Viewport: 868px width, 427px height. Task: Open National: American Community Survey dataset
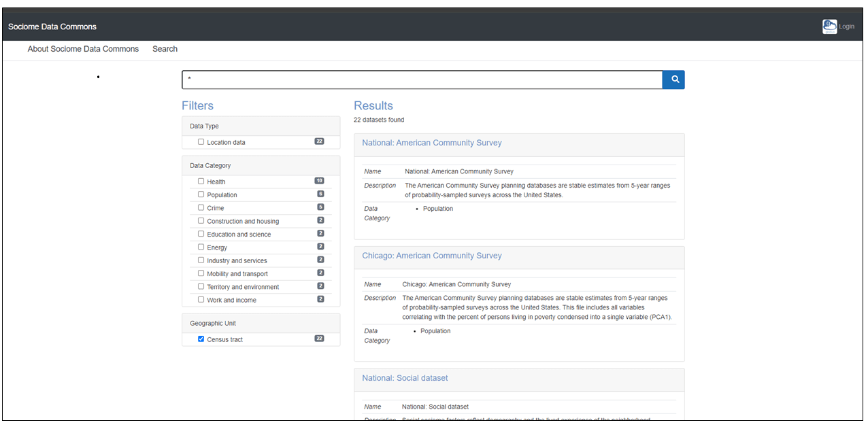(x=431, y=143)
